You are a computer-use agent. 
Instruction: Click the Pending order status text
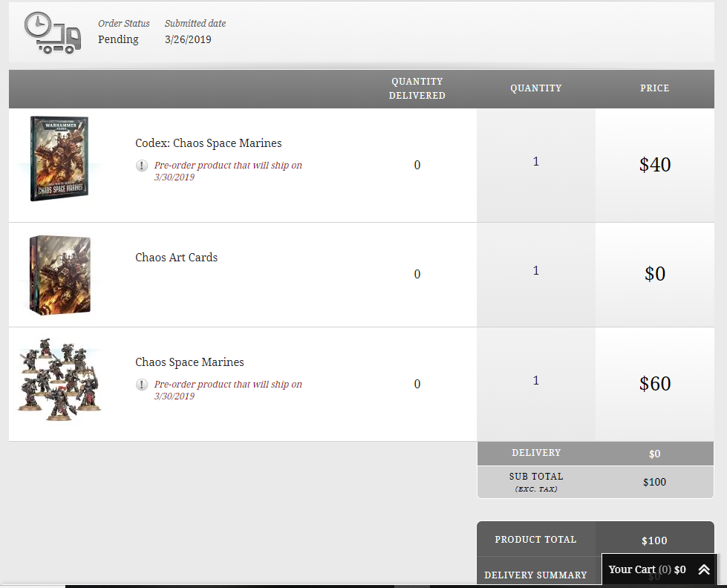click(118, 39)
